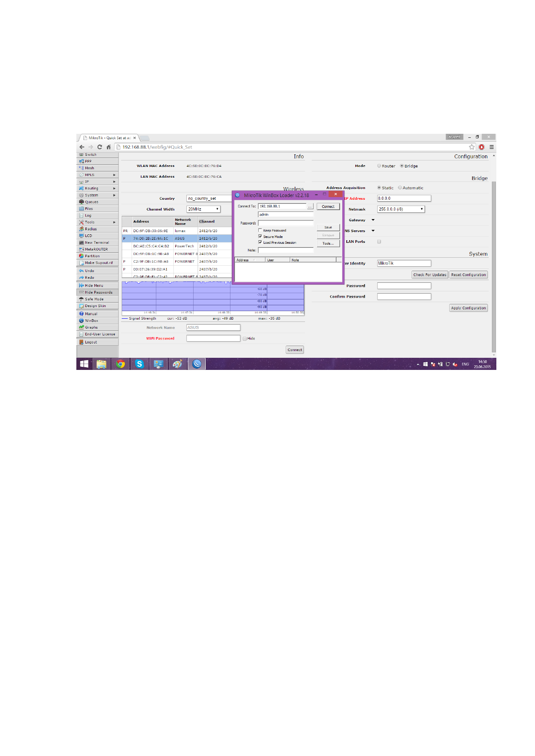Screen dimensions: 535x756
Task: Reload the browser page
Action: [100, 147]
